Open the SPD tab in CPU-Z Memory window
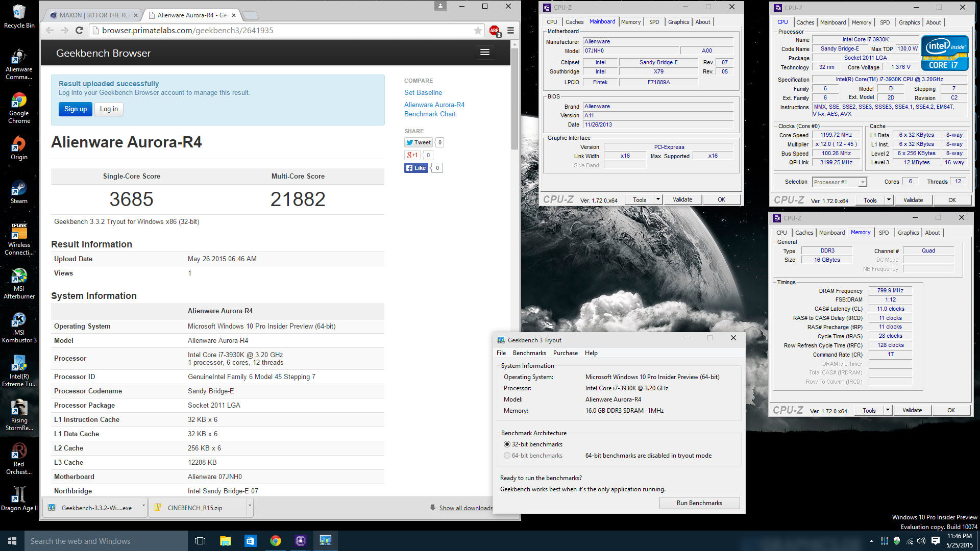The width and height of the screenshot is (980, 551). tap(884, 233)
